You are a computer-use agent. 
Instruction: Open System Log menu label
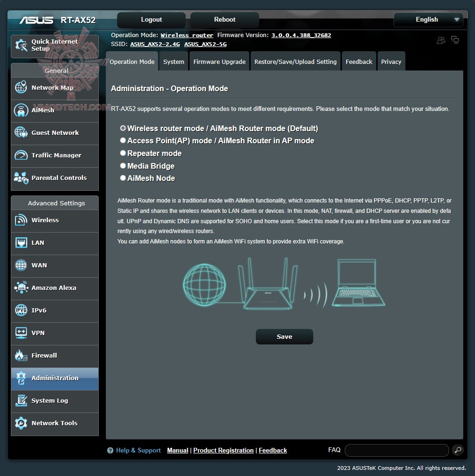point(49,401)
